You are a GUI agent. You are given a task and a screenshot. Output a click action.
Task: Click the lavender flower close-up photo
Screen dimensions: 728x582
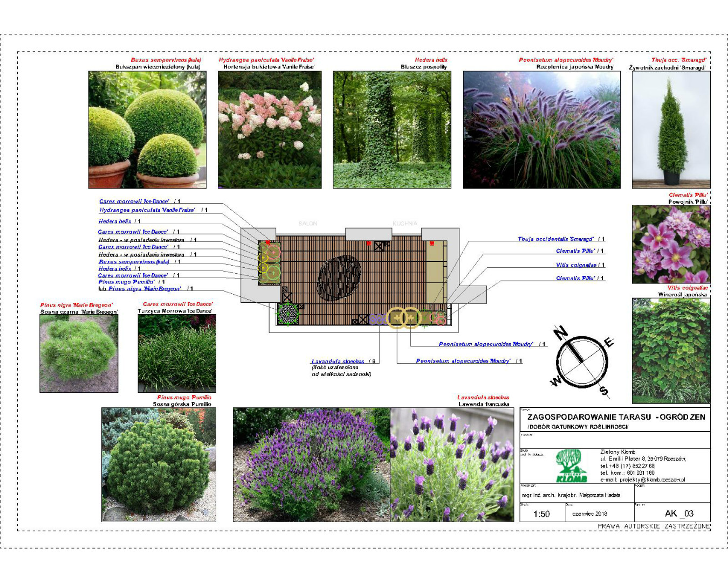pyautogui.click(x=452, y=465)
